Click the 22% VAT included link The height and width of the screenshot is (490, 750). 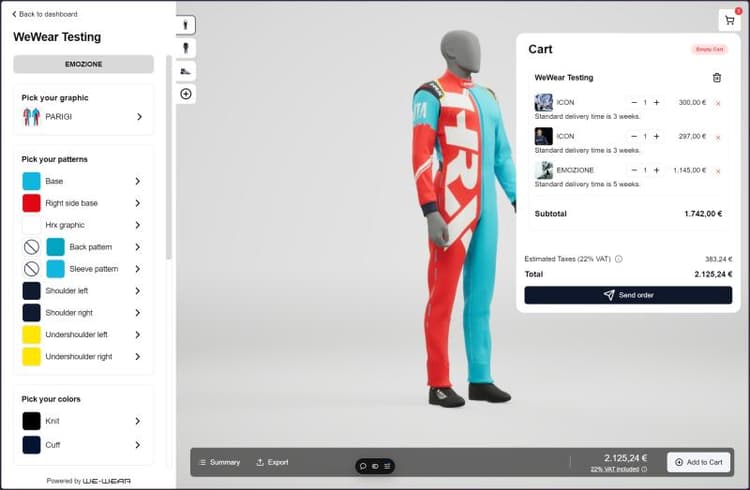pyautogui.click(x=615, y=469)
